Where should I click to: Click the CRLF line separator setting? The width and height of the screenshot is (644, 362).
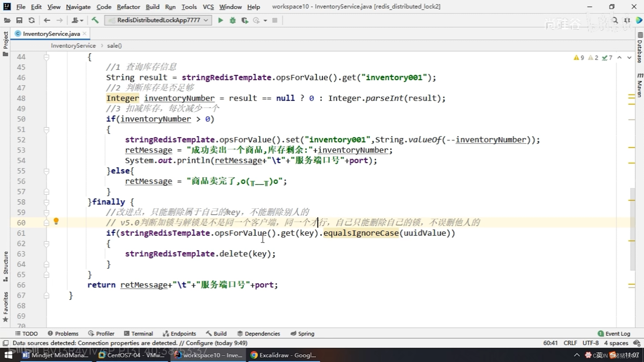coord(570,343)
